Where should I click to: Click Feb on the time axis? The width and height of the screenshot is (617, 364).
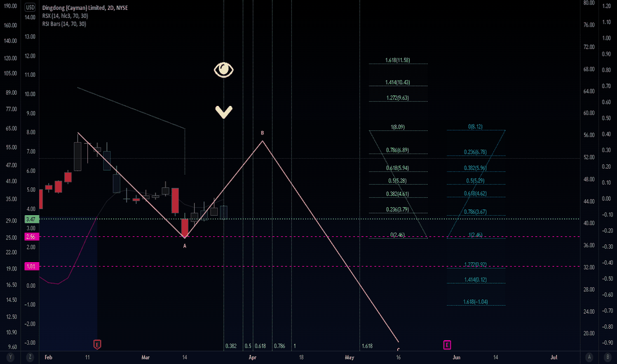(48, 357)
